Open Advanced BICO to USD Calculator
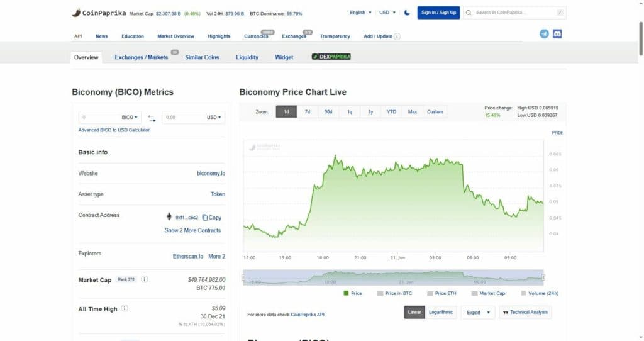 114,130
